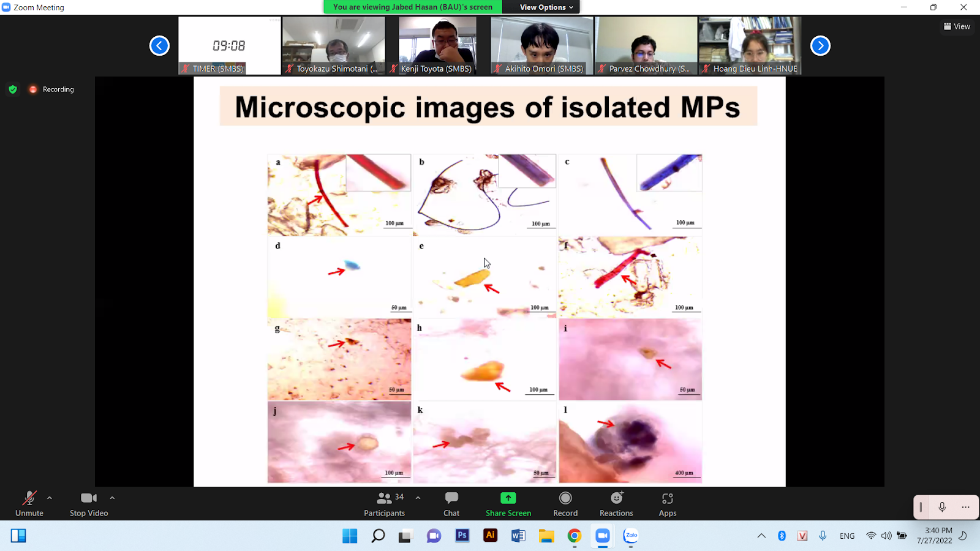Screen dimensions: 980x551
Task: Toggle the floating microphone control
Action: pyautogui.click(x=942, y=507)
